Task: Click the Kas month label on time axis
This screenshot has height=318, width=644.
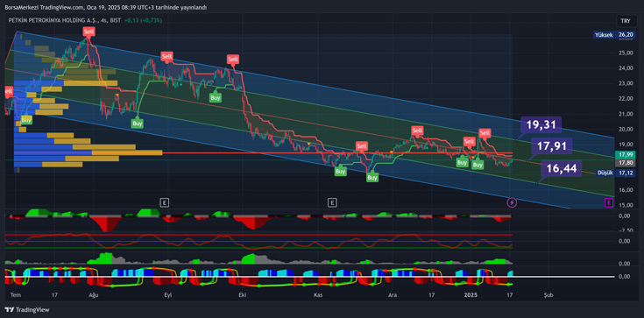Action: pos(317,295)
